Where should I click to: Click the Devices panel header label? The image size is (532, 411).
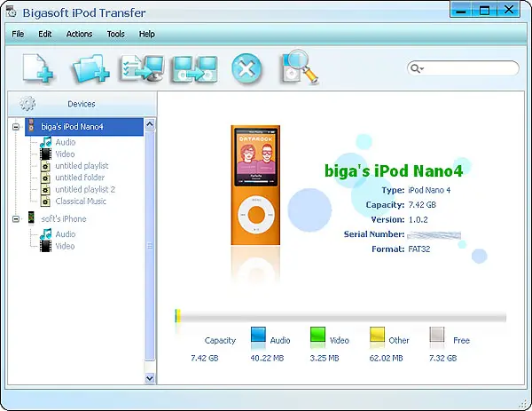click(x=82, y=104)
